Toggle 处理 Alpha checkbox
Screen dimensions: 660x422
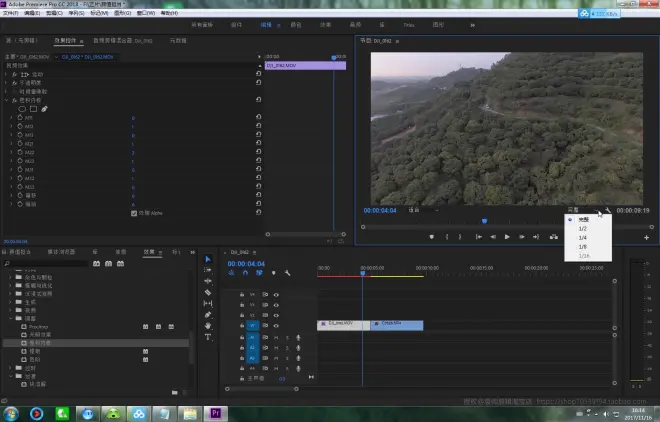coord(134,213)
